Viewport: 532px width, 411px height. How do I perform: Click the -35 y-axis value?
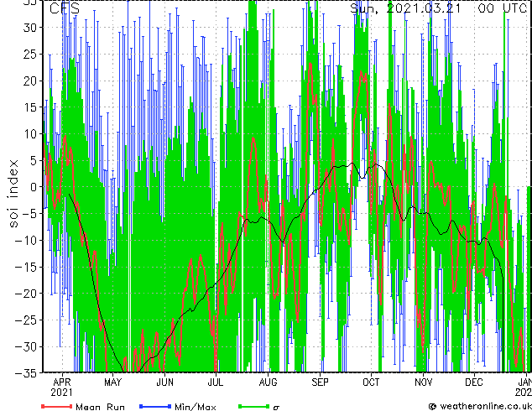28,373
